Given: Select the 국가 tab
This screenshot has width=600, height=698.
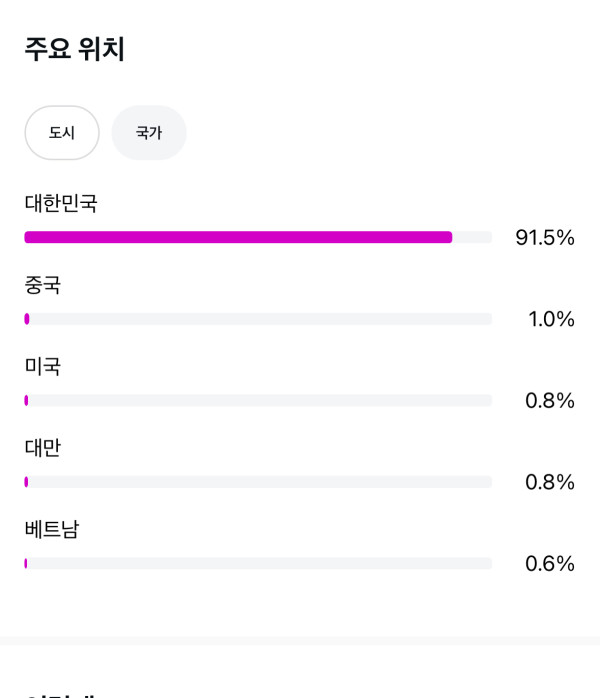Looking at the screenshot, I should [x=149, y=133].
